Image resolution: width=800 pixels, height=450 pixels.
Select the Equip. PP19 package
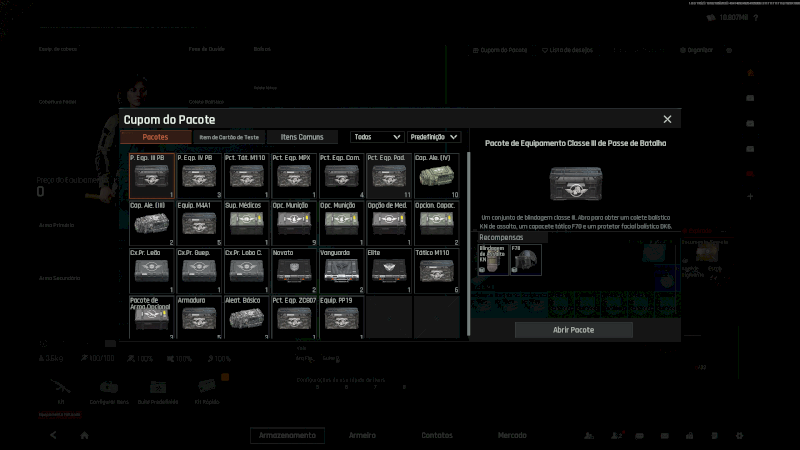pyautogui.click(x=341, y=317)
